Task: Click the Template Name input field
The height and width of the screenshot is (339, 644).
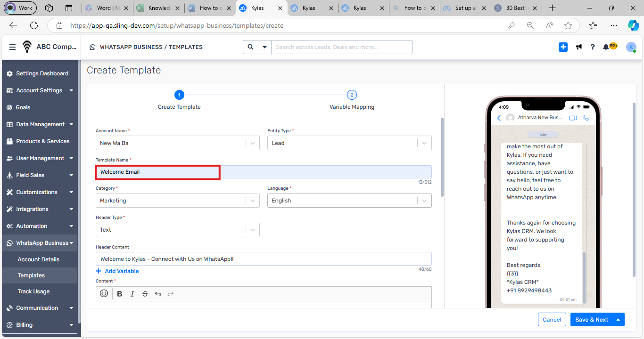Action: point(264,172)
